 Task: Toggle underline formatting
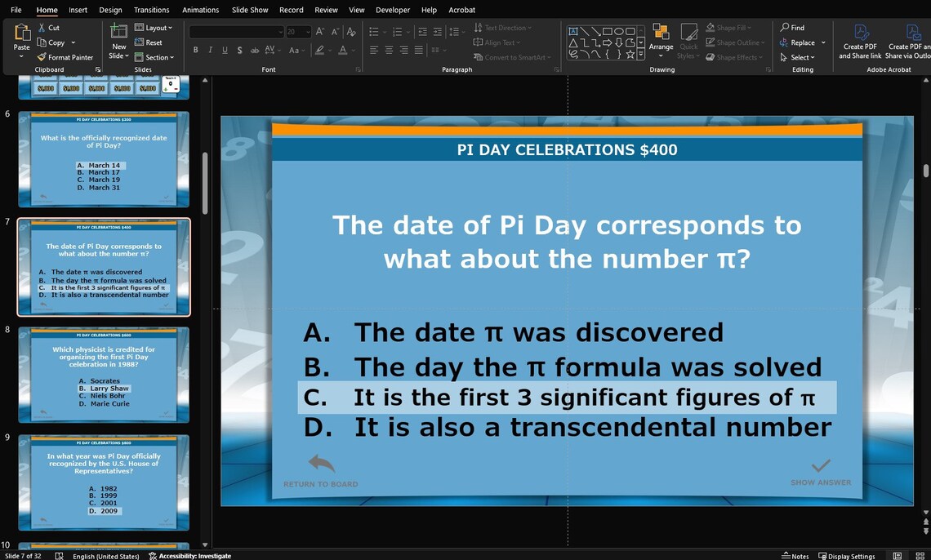(224, 50)
